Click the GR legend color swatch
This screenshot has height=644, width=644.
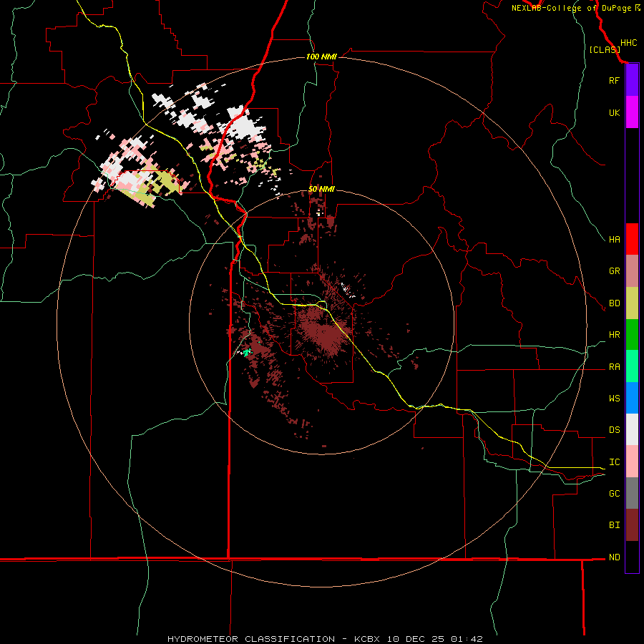point(632,271)
